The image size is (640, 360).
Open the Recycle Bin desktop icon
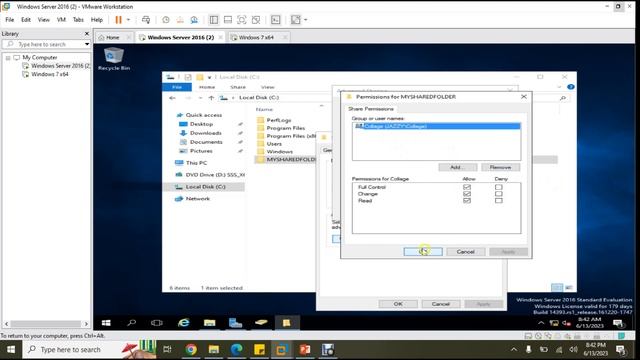114,59
